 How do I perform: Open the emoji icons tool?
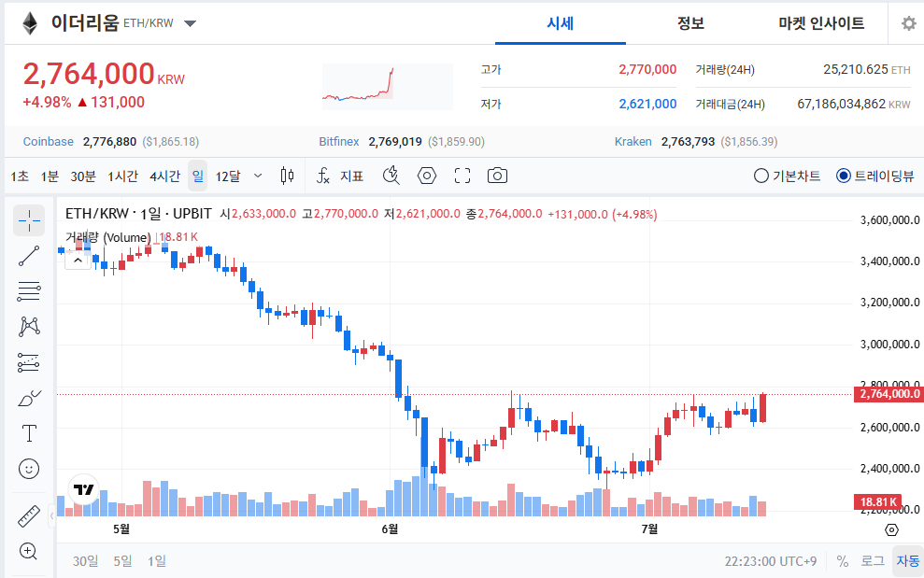29,469
